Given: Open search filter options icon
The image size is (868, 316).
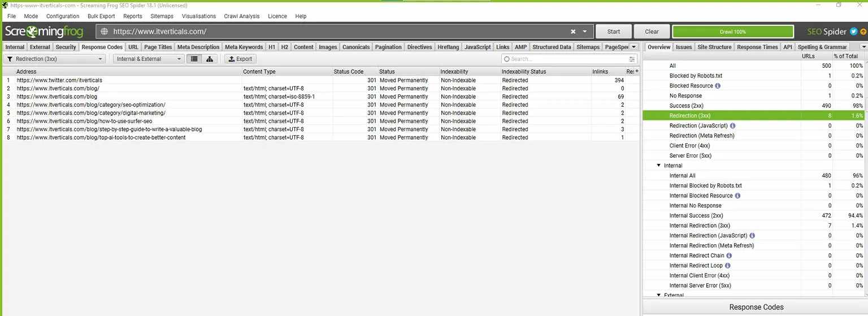Looking at the screenshot, I should point(632,59).
